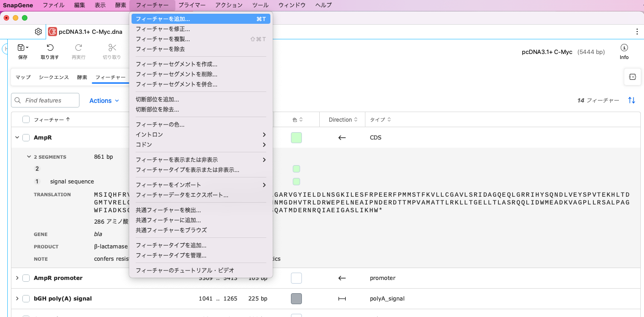The width and height of the screenshot is (644, 317).
Task: Check the AmpR feature checkbox
Action: click(x=26, y=136)
